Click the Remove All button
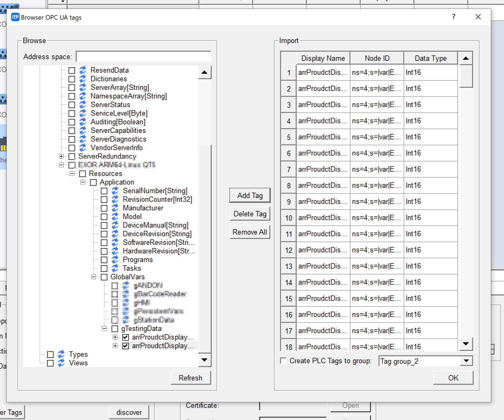 [x=250, y=232]
